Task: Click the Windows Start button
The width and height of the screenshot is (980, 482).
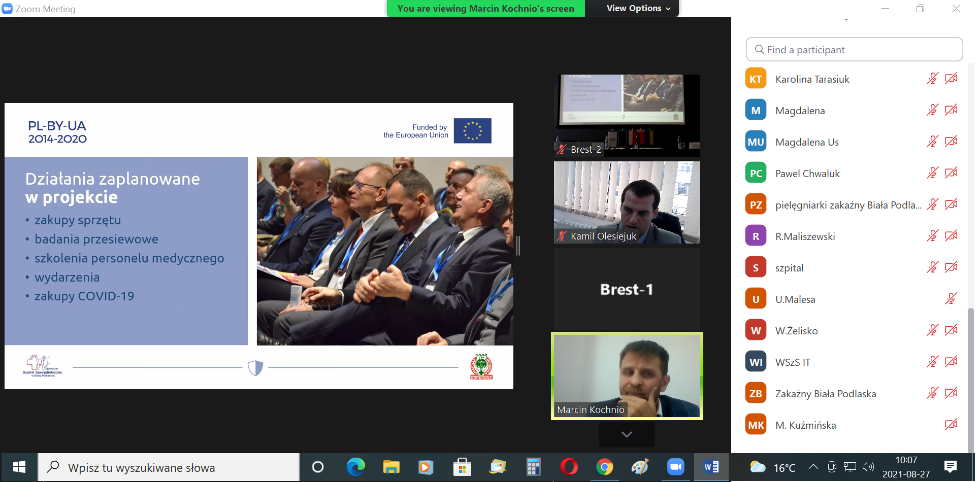Action: point(19,467)
